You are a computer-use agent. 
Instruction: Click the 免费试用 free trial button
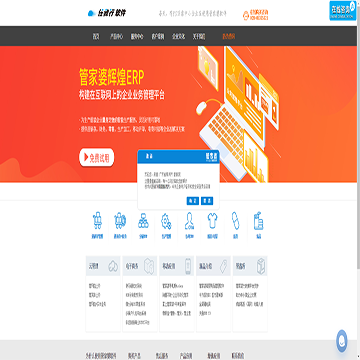(97, 157)
